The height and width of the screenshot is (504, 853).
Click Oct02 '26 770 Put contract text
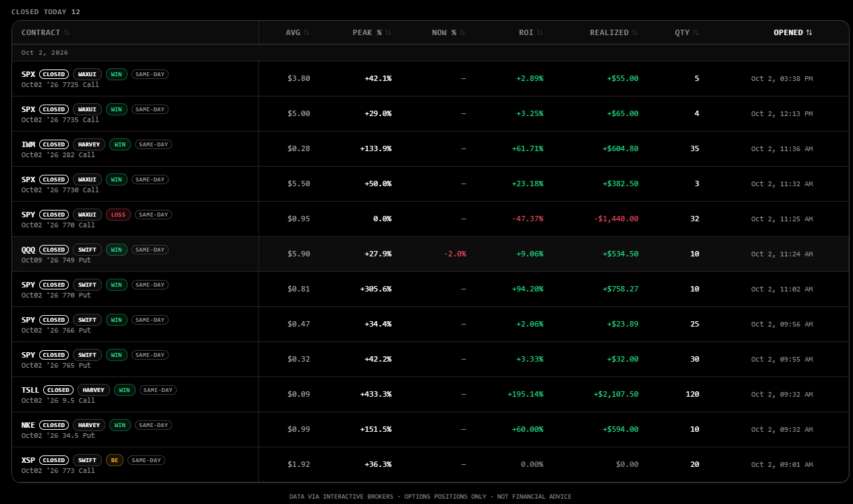coord(56,295)
